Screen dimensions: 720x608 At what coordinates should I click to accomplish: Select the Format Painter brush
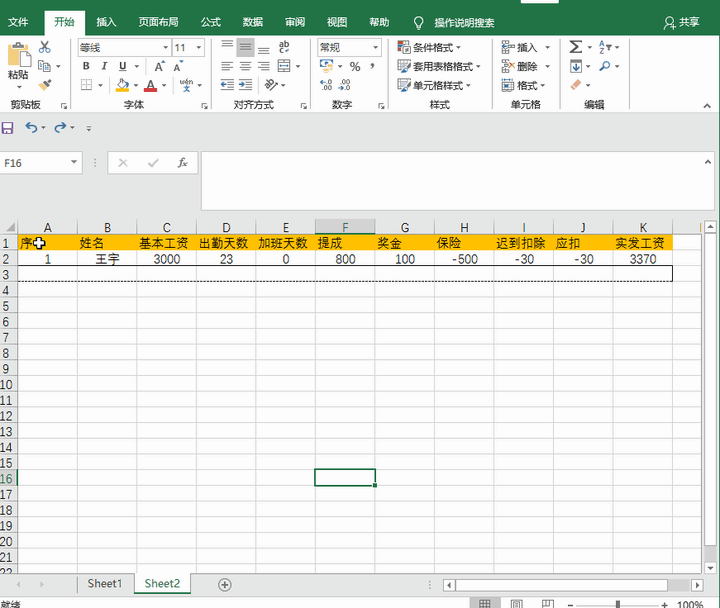tap(45, 85)
